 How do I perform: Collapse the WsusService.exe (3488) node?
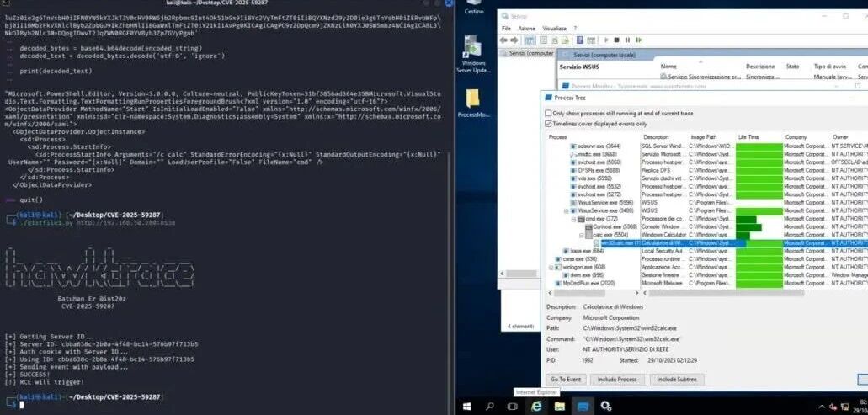(567, 210)
